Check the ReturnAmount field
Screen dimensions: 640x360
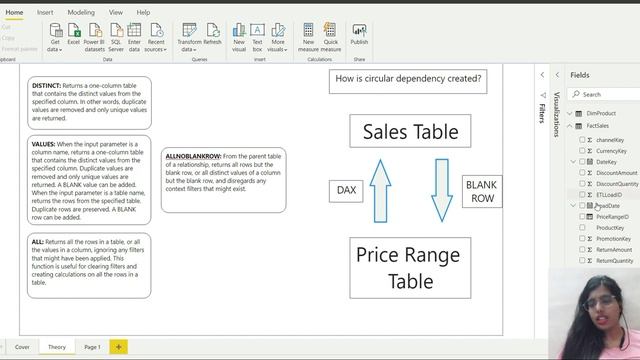(582, 249)
